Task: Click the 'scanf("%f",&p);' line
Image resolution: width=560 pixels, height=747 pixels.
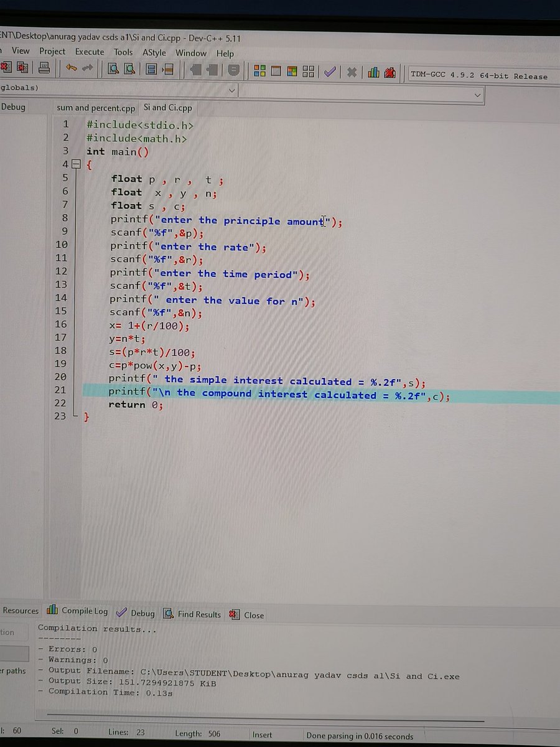Action: click(x=157, y=233)
